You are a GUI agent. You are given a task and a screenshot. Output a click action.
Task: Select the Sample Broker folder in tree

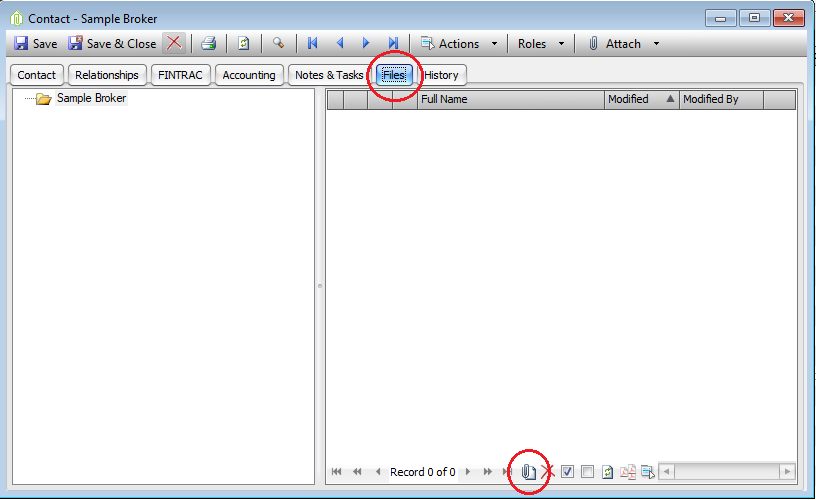click(91, 98)
